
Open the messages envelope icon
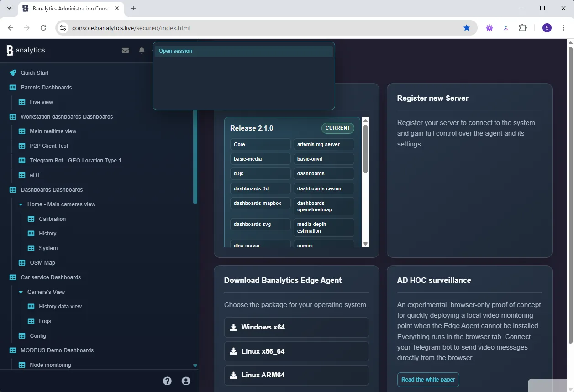click(125, 51)
